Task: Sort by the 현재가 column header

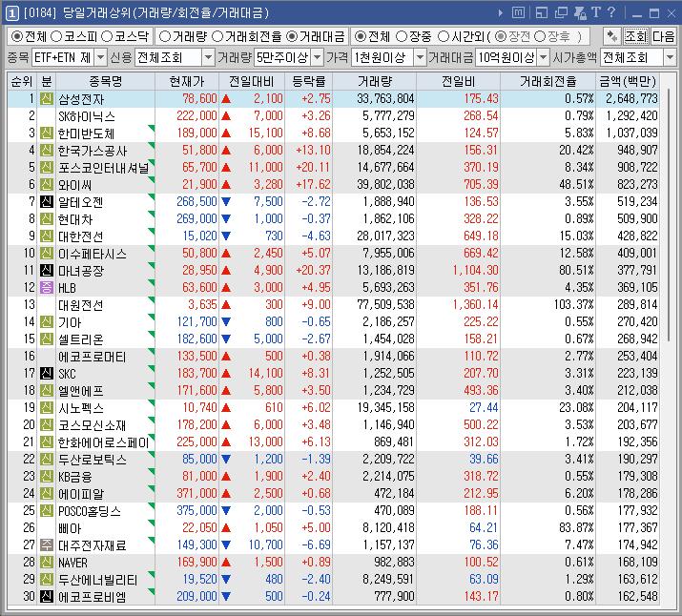Action: click(187, 81)
